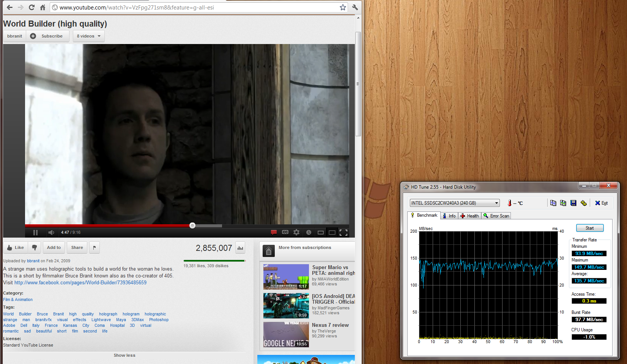Show video statistics chart

240,248
